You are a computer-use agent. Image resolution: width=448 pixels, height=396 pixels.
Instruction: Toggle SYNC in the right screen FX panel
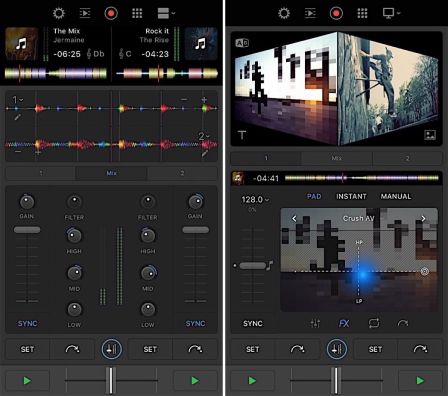(x=253, y=323)
